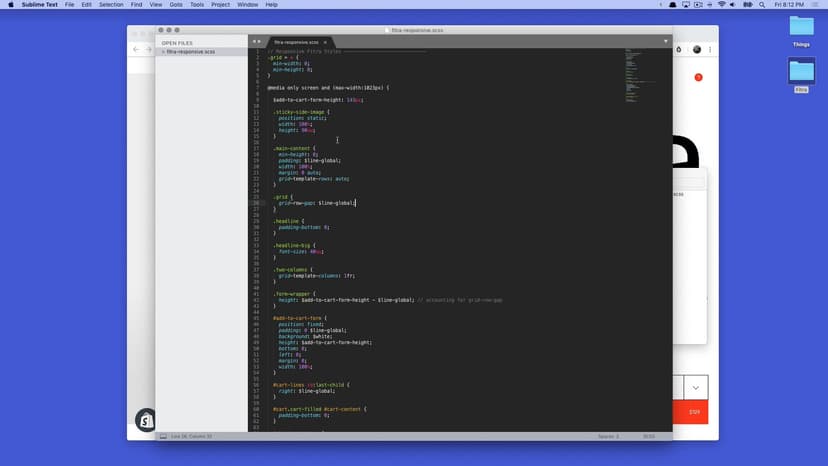Open the Filtra desktop folder
The image size is (828, 466).
(801, 72)
